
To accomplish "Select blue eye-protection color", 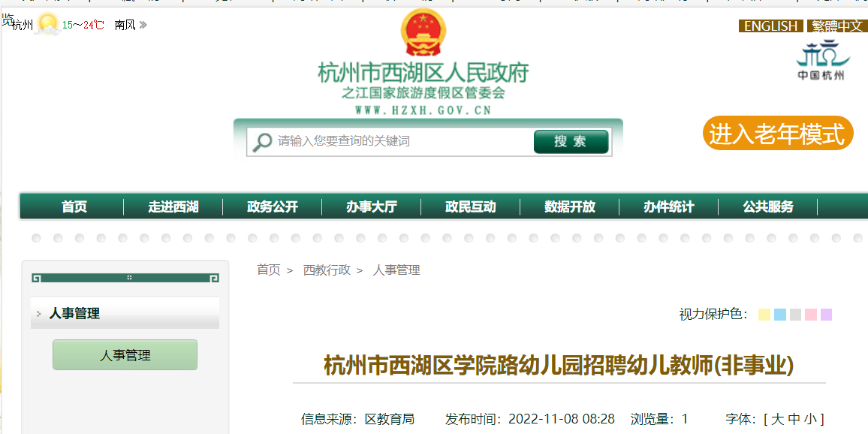I will pos(780,315).
